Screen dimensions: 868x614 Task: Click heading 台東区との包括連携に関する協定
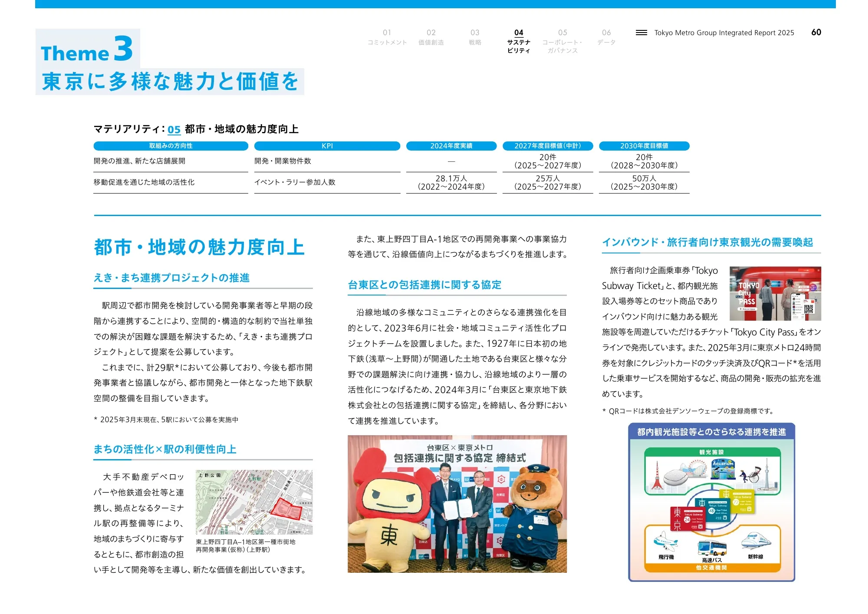[x=424, y=285]
